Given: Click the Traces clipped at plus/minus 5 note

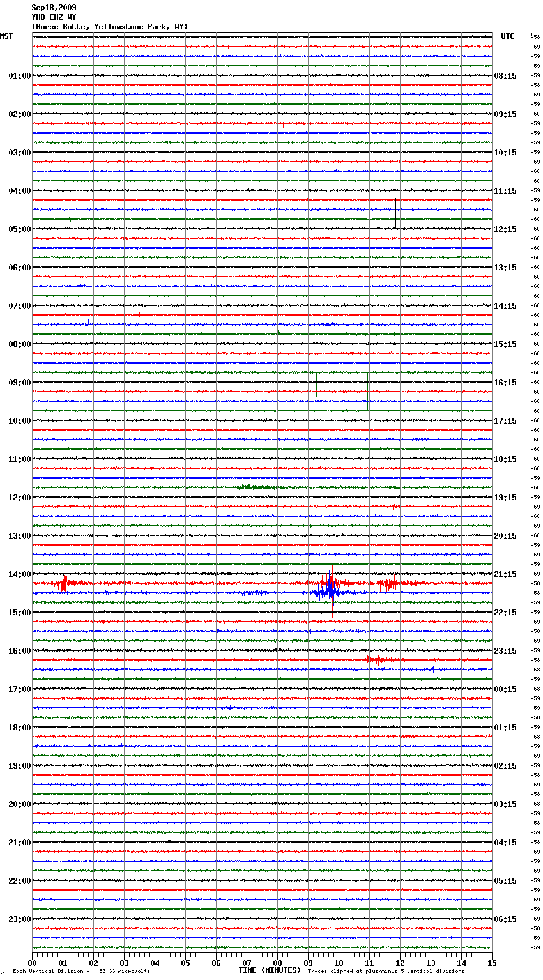Looking at the screenshot, I should coord(386,971).
